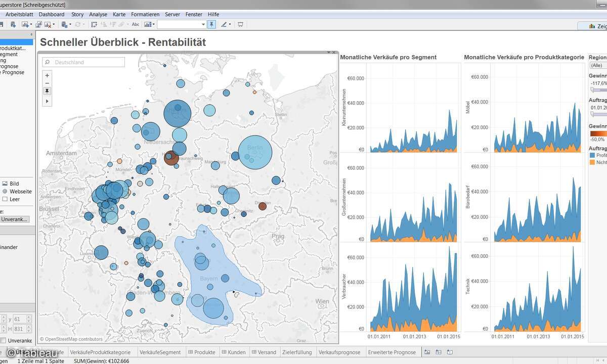This screenshot has height=364, width=607.
Task: Click the clear sheet toolbar icon
Action: click(x=49, y=24)
